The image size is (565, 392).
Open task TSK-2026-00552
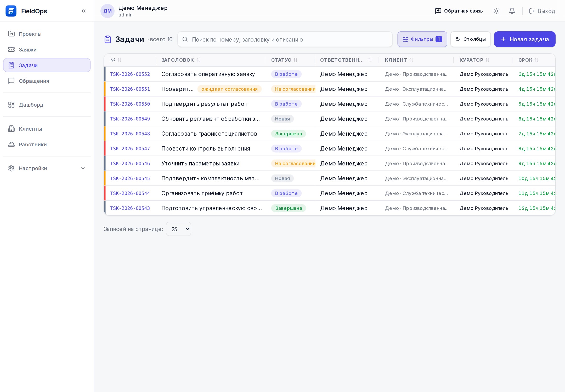pyautogui.click(x=130, y=74)
